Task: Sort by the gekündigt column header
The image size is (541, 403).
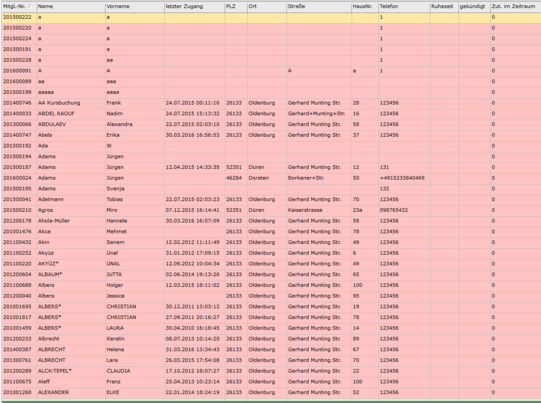Action: [x=474, y=7]
